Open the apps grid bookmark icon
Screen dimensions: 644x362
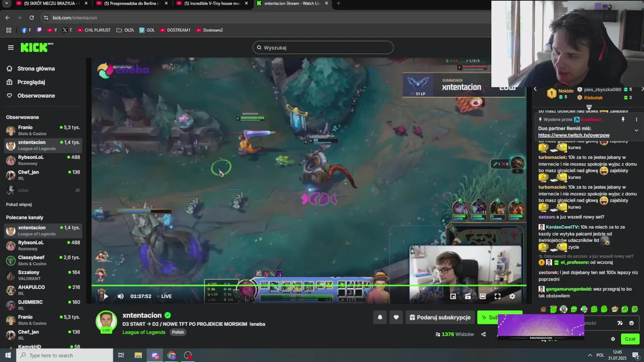tap(9, 30)
